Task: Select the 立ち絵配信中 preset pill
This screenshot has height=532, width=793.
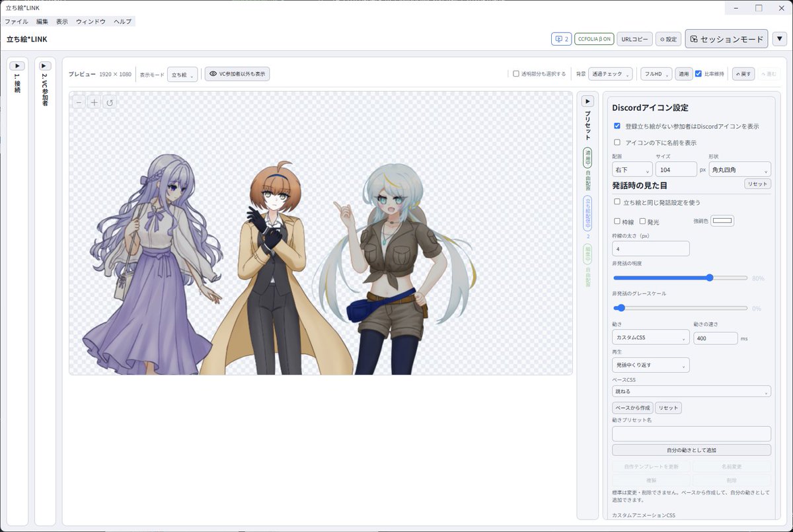Action: [x=587, y=213]
